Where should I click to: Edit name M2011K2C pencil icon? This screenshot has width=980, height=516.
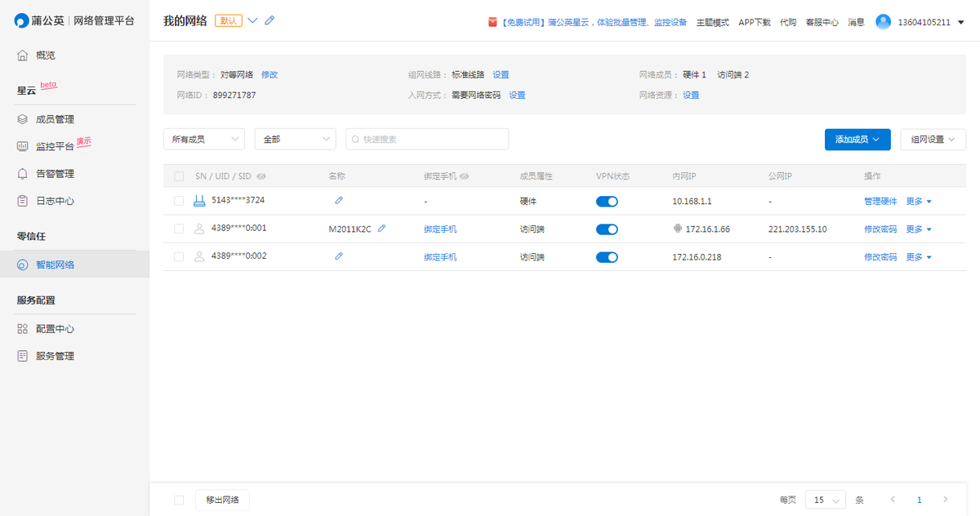pos(381,229)
